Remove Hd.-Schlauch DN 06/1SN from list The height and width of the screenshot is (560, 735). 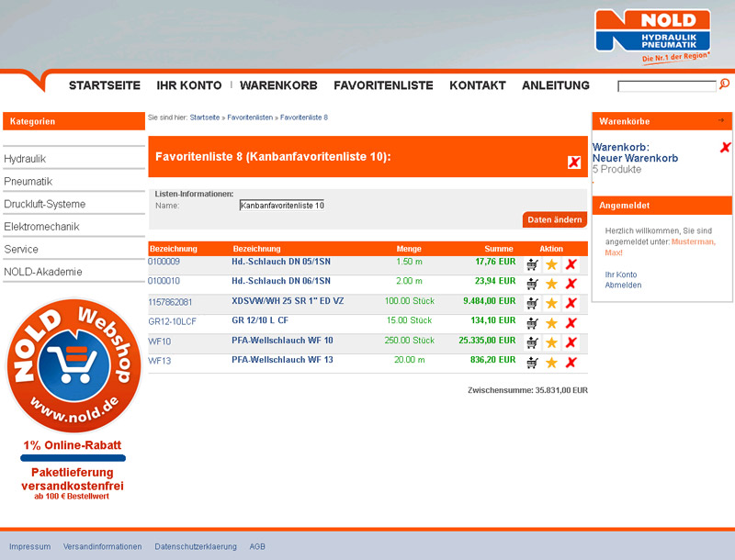pos(571,284)
